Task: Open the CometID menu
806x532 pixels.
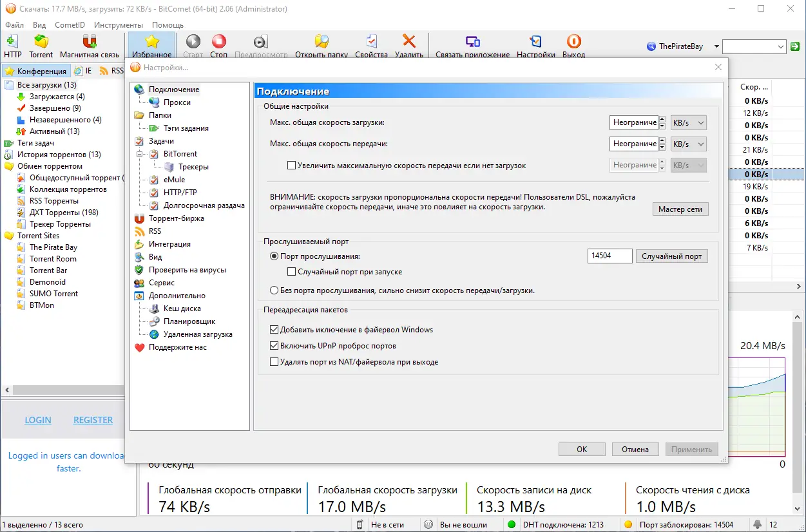Action: click(x=70, y=25)
